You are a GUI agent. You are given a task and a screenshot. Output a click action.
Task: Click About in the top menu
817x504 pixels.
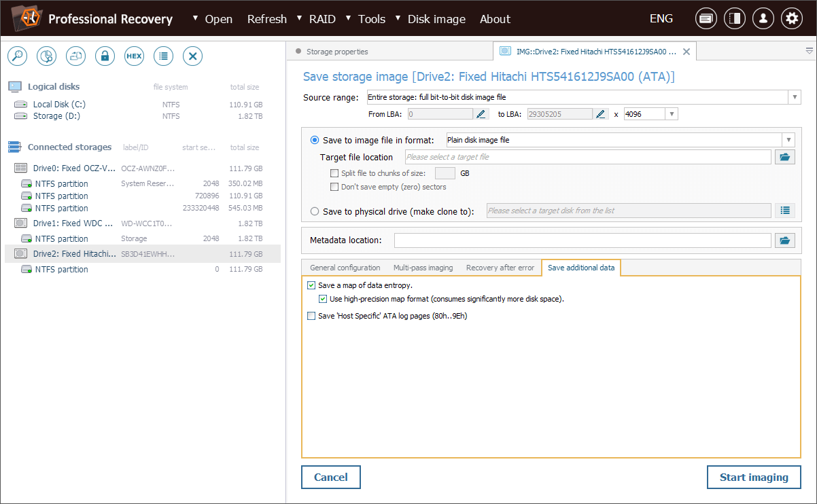pos(495,19)
